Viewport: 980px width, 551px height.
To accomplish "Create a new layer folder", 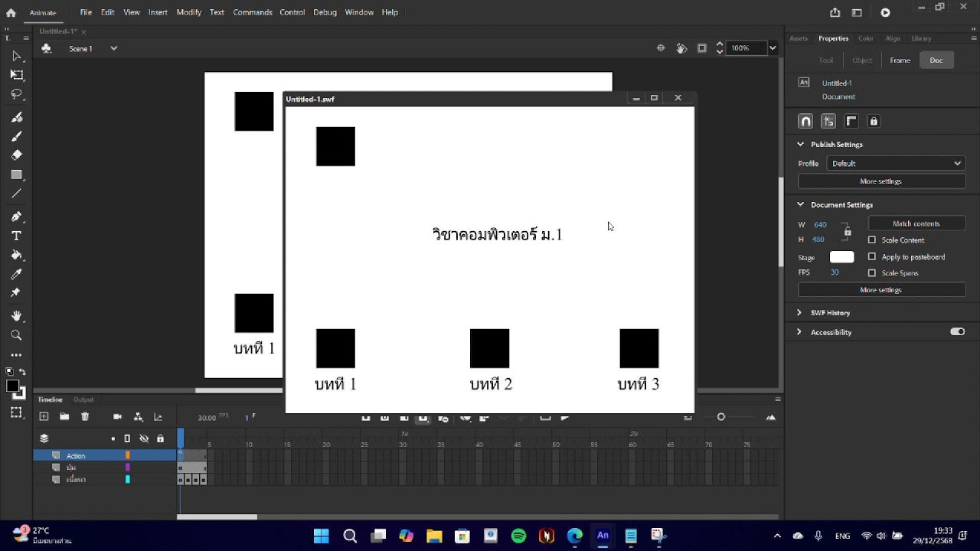I will 64,416.
